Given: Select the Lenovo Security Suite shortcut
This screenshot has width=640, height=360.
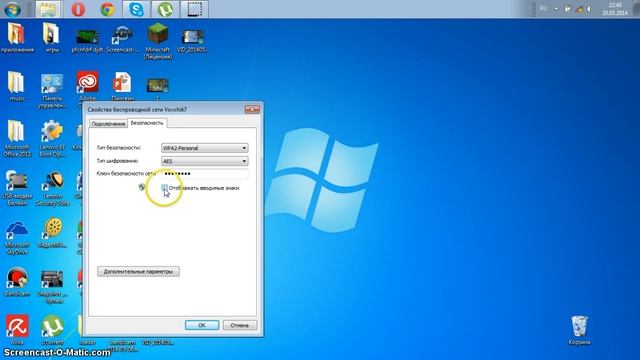Looking at the screenshot, I should (x=52, y=188).
